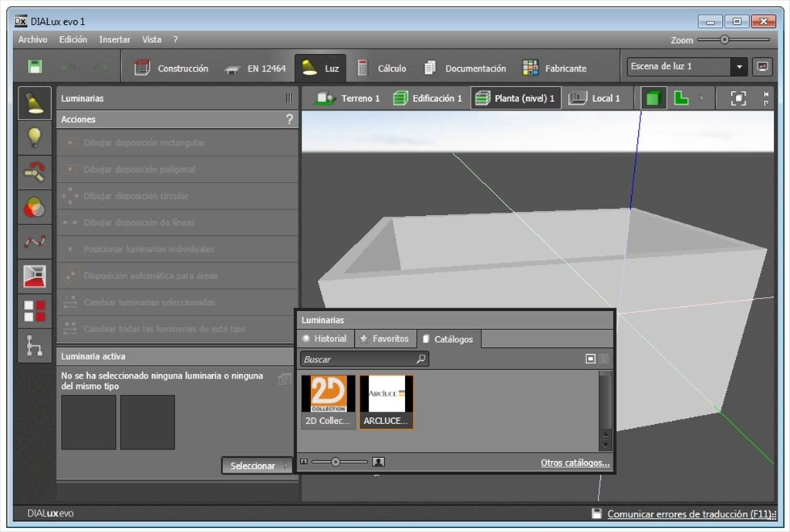
Task: Click Dibujar disposición rectangular action
Action: click(x=177, y=143)
